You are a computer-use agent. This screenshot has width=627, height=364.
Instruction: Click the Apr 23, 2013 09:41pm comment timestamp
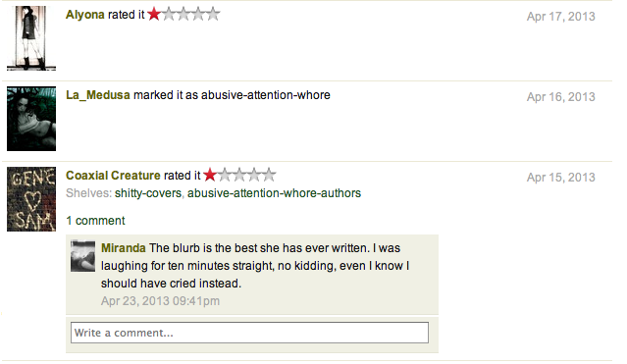pyautogui.click(x=160, y=301)
